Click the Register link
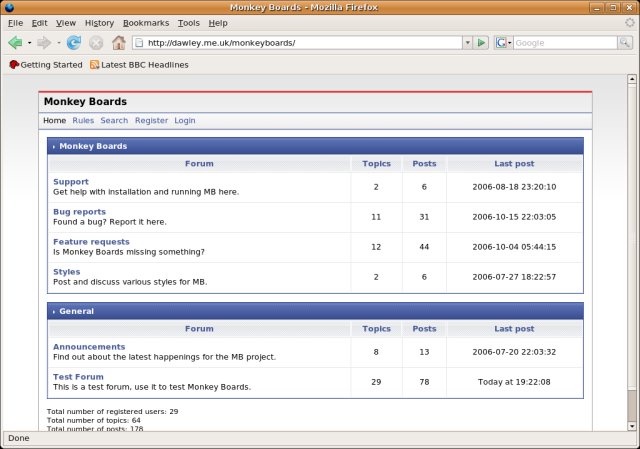This screenshot has width=640, height=449. tap(151, 121)
